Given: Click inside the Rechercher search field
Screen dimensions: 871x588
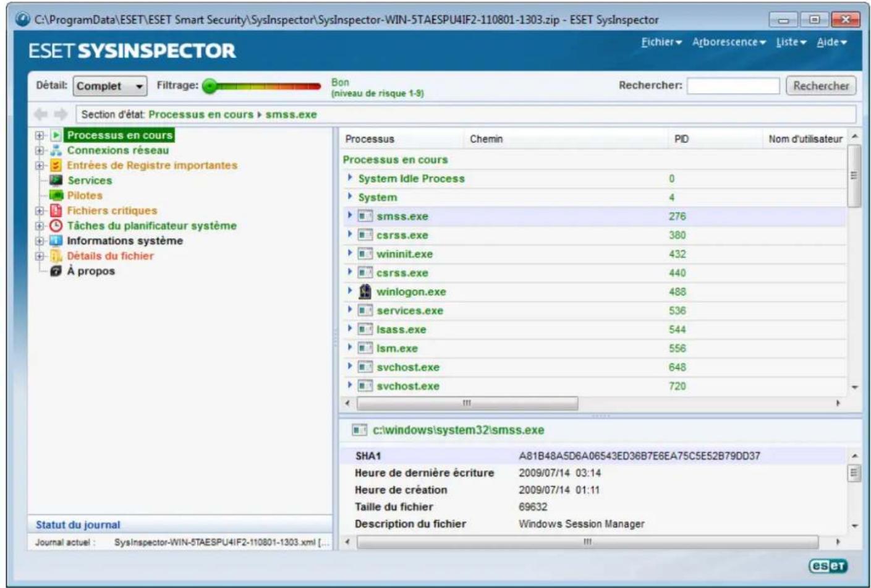Looking at the screenshot, I should [733, 86].
